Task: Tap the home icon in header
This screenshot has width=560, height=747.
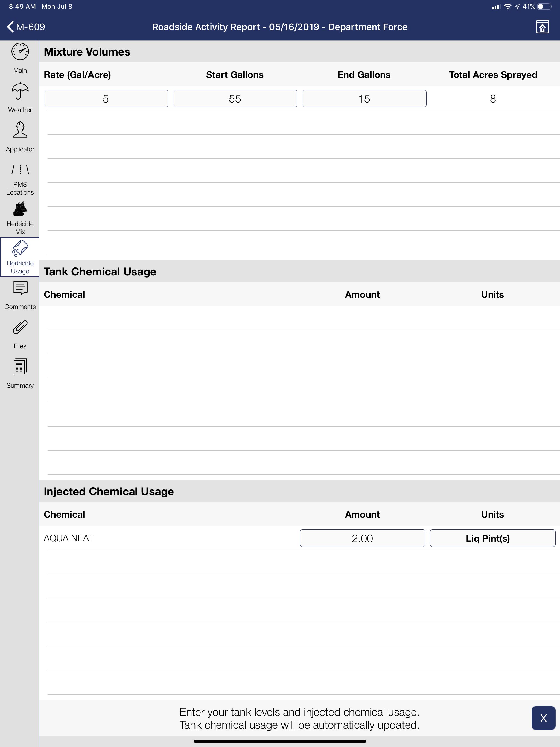Action: pos(542,27)
